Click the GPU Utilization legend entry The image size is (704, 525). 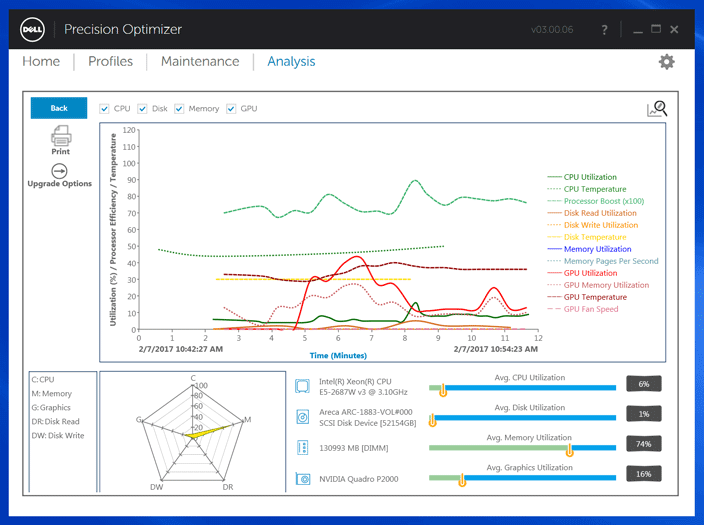tap(582, 273)
